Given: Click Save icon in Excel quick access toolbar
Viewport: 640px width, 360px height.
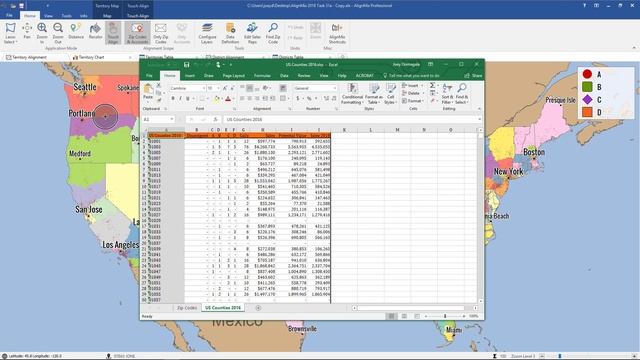Looking at the screenshot, I should pos(187,64).
